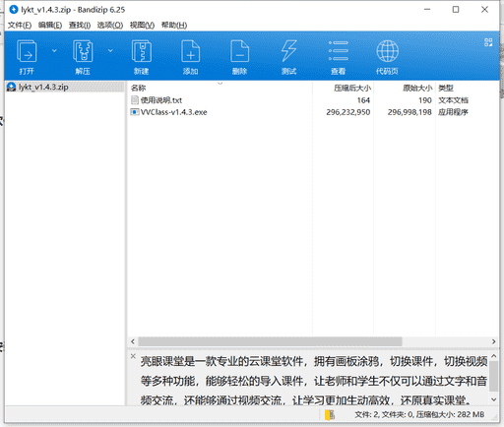Click the comment panel scroll up arrow

coord(494,356)
